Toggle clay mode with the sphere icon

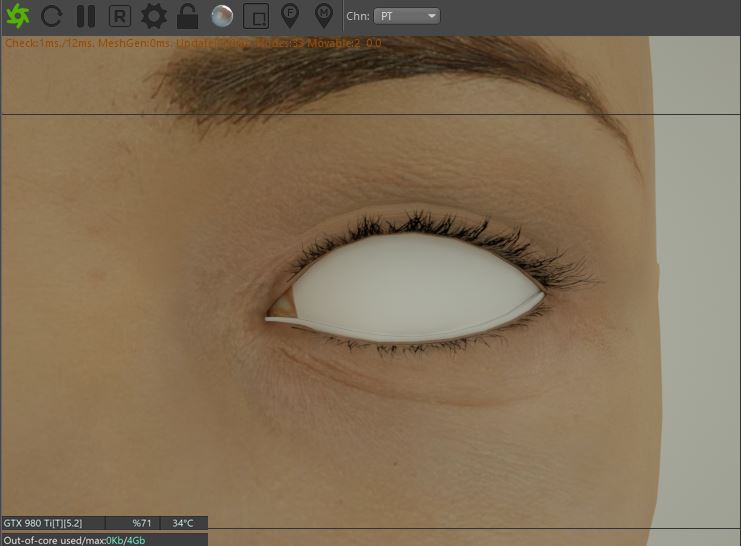(222, 16)
